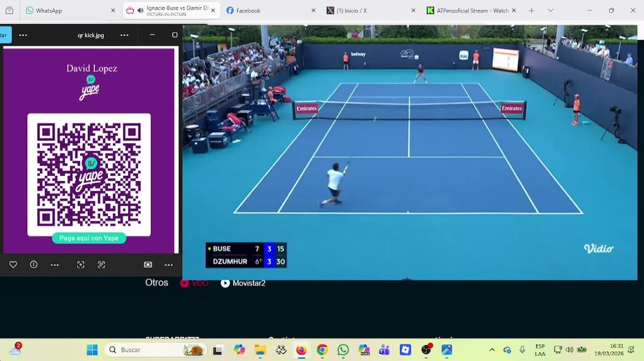The height and width of the screenshot is (361, 644).
Task: Show hidden system tray icons
Action: [492, 349]
